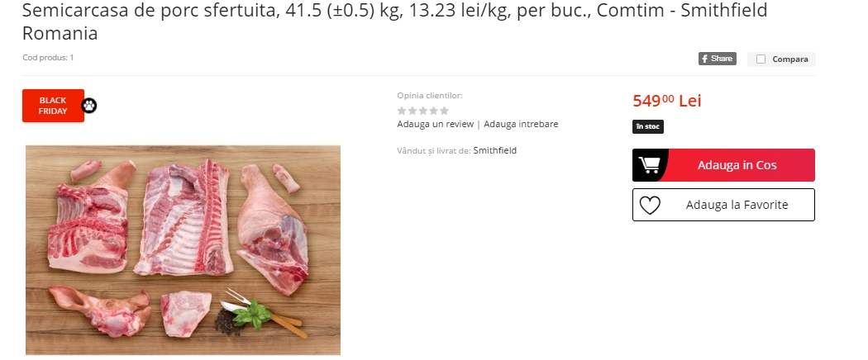Click the heart favorites icon

click(650, 205)
